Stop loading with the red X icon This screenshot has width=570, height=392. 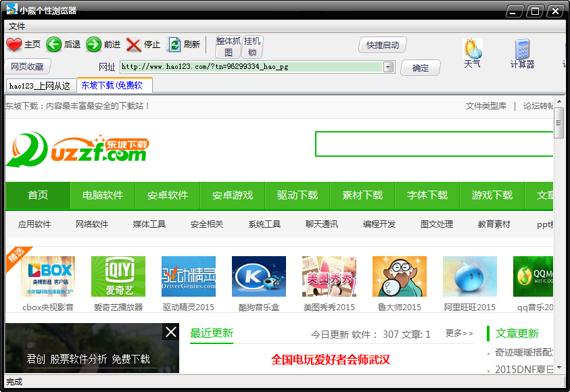point(133,45)
